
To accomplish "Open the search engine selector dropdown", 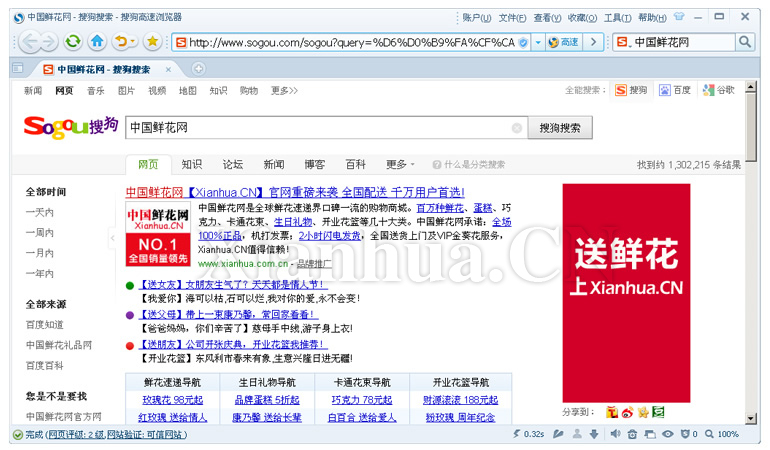I will pyautogui.click(x=623, y=42).
